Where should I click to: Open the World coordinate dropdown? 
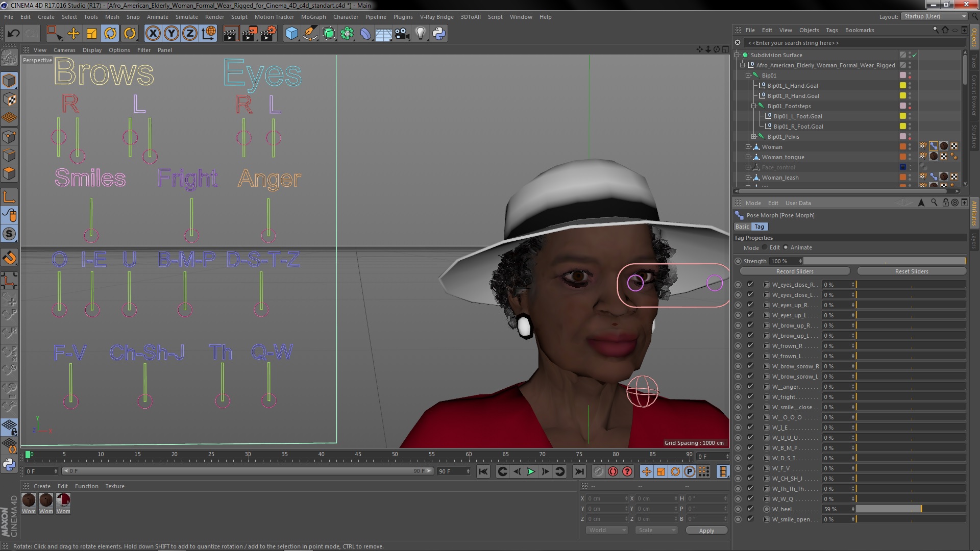(x=607, y=530)
